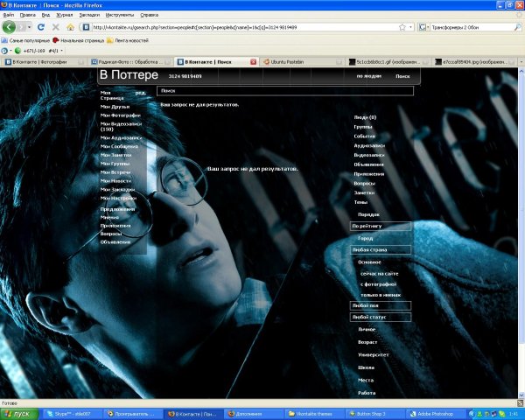Go to the Home page icon
The height and width of the screenshot is (420, 525).
(70, 27)
